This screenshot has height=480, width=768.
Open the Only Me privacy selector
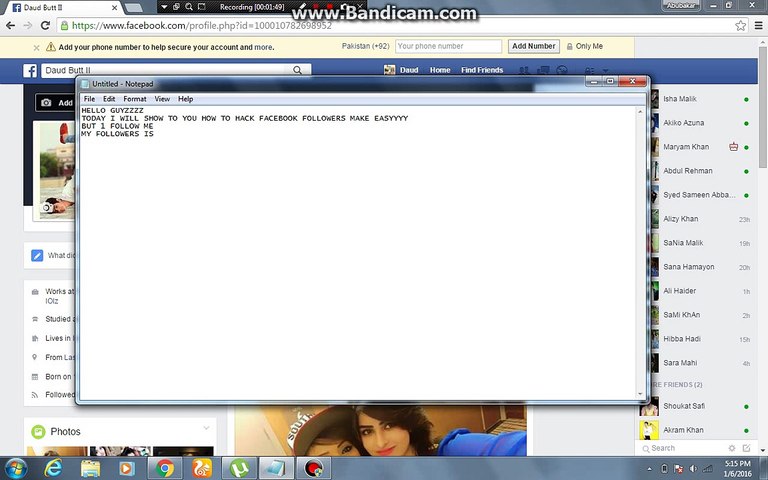(x=585, y=47)
